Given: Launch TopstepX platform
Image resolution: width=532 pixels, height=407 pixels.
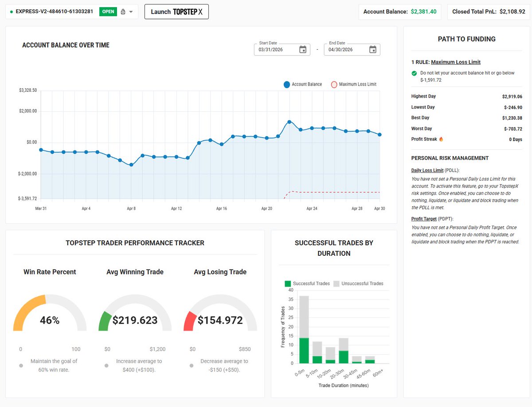Looking at the screenshot, I should pyautogui.click(x=176, y=12).
